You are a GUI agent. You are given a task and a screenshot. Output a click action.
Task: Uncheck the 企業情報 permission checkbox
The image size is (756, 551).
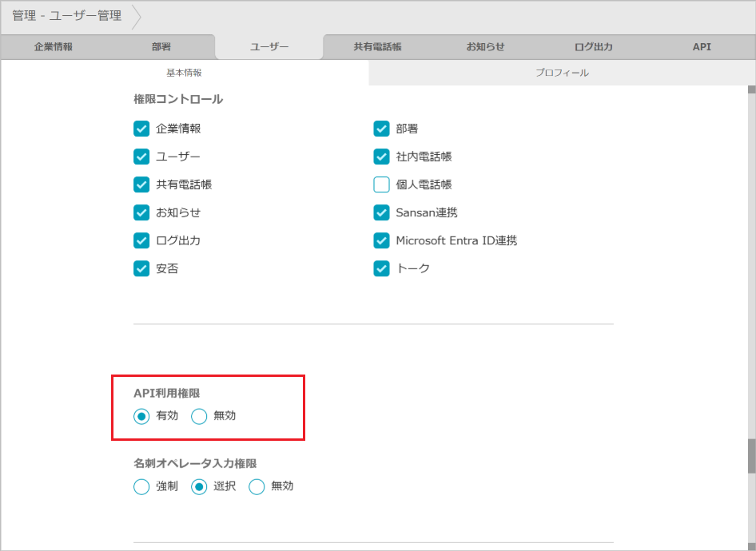141,129
